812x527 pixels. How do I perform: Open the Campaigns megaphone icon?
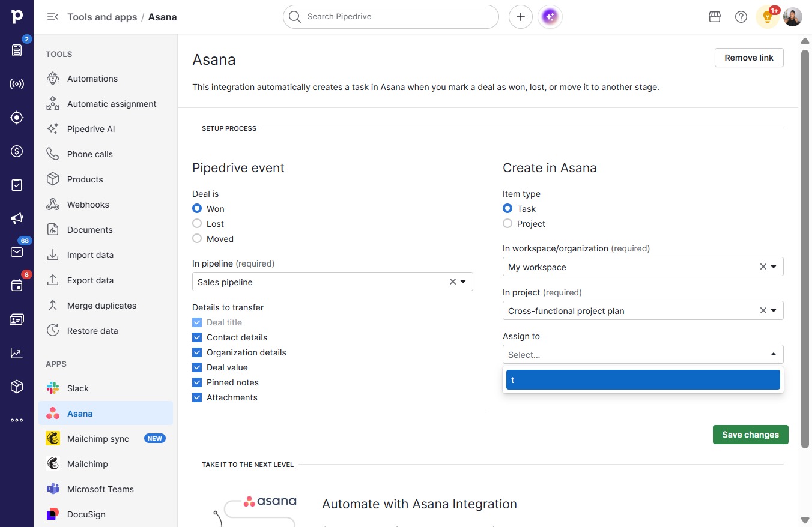click(17, 218)
